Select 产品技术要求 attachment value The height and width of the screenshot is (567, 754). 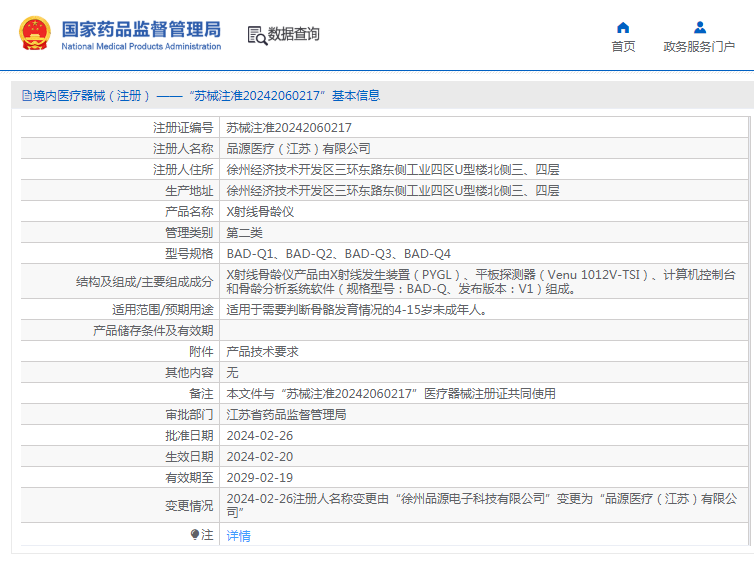(x=263, y=352)
